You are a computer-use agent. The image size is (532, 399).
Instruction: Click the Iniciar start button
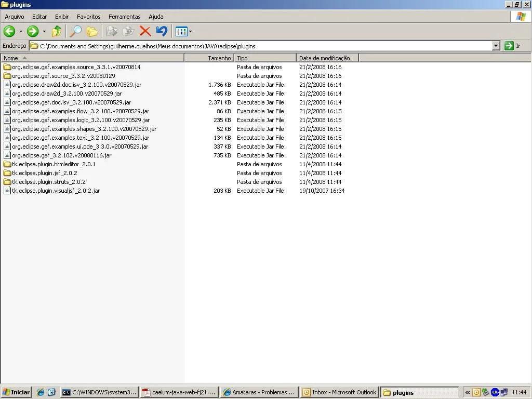[16, 392]
